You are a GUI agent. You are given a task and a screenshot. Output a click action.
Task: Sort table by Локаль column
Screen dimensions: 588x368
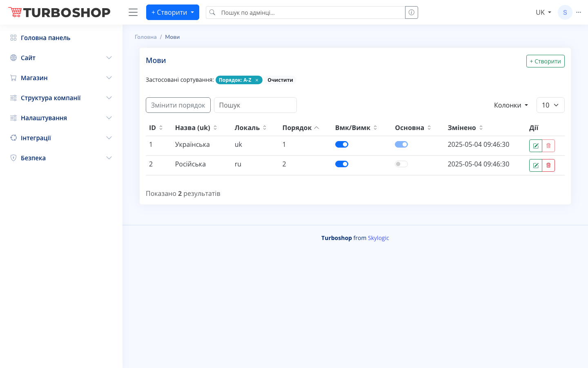point(250,128)
